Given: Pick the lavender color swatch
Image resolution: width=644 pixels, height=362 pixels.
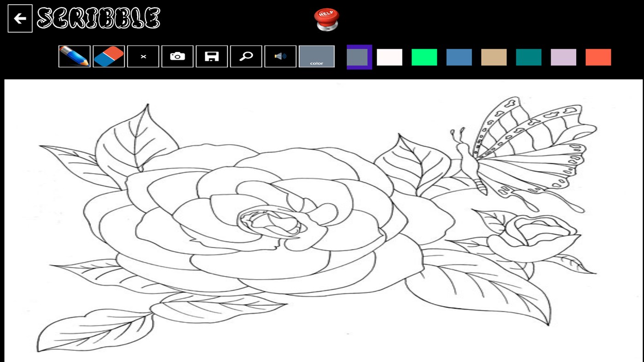Looking at the screenshot, I should click(563, 57).
